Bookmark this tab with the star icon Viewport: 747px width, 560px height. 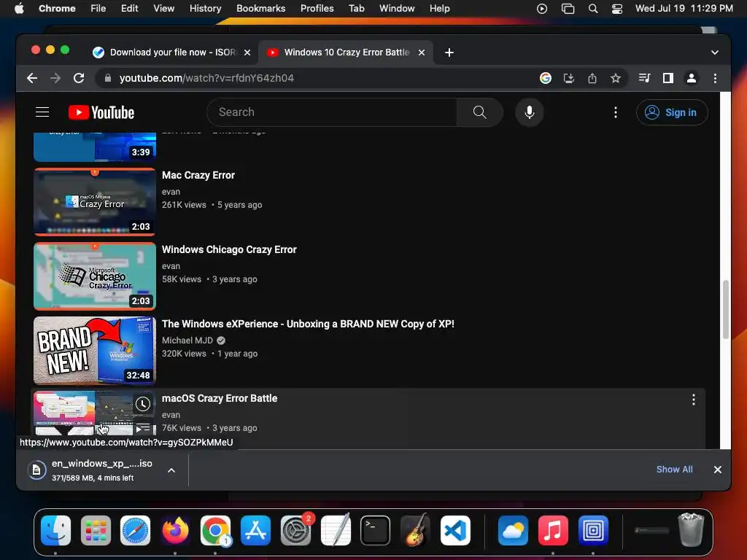click(616, 78)
